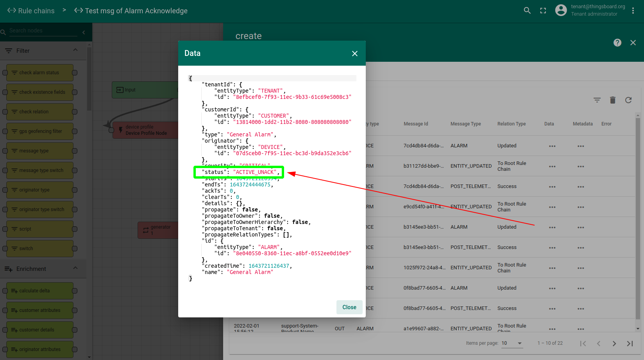
Task: Collapse the Filter node section
Action: (x=75, y=50)
